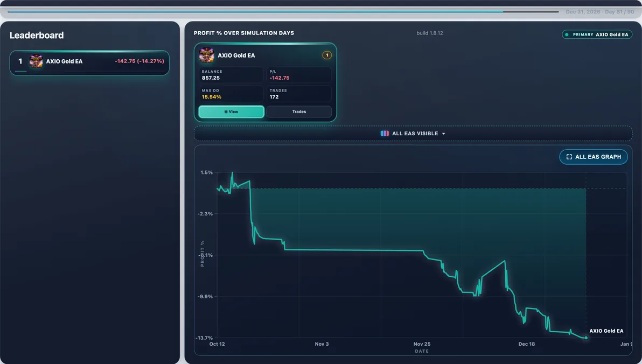Click the Nov 25 axis label
Screen dimensions: 642x364
click(422, 344)
